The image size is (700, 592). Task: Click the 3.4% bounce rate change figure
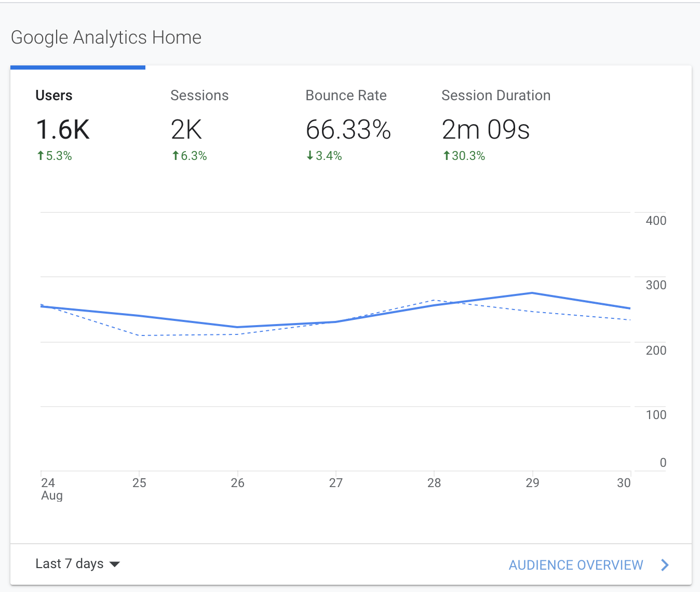(329, 156)
